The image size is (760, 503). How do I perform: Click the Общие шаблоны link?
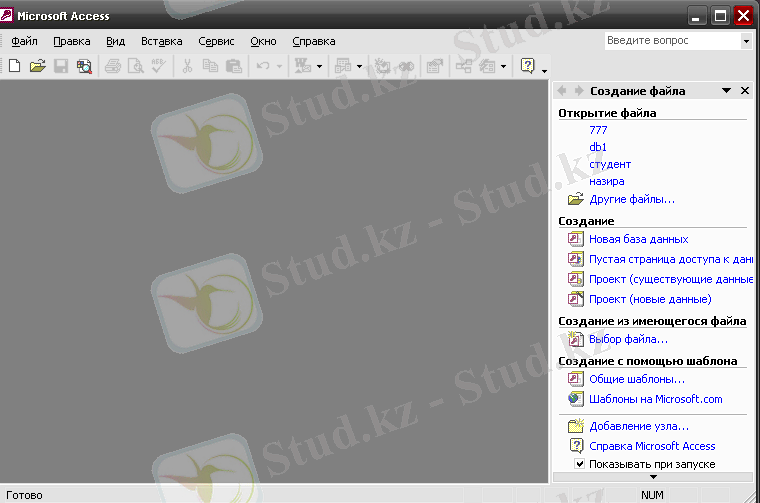pyautogui.click(x=636, y=379)
